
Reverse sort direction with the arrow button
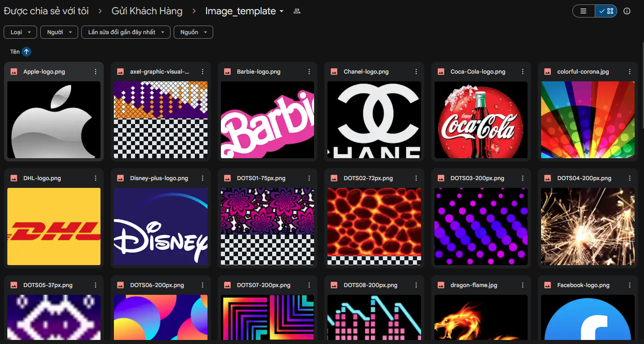point(26,52)
